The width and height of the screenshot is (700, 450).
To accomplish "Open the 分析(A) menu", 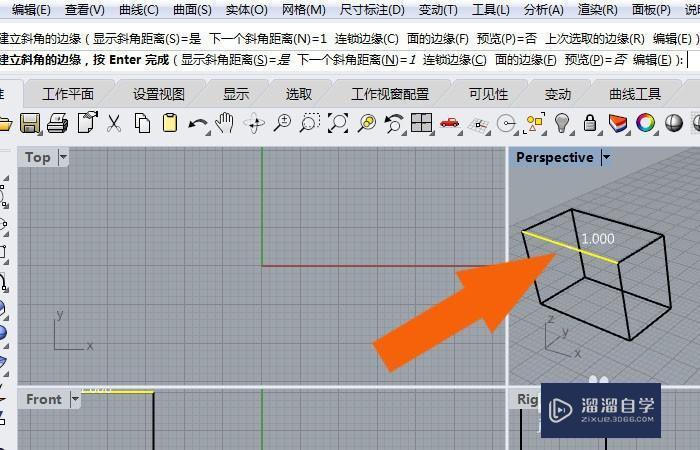I will (543, 9).
